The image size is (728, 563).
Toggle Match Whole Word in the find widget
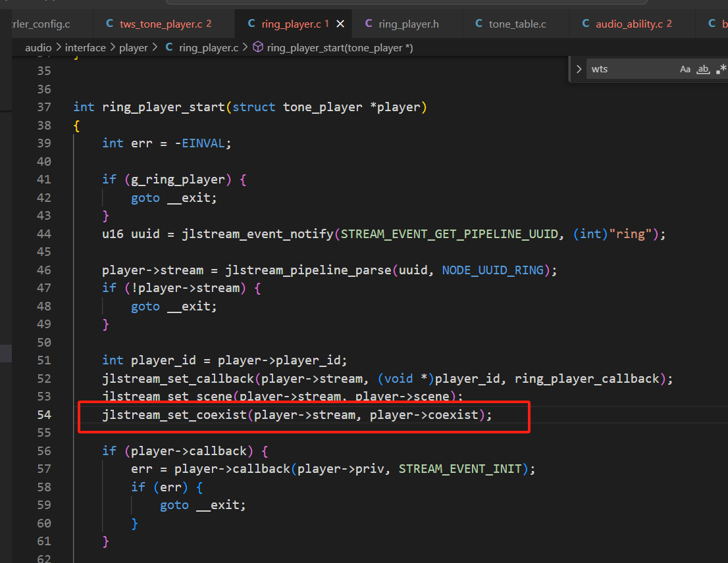point(704,69)
